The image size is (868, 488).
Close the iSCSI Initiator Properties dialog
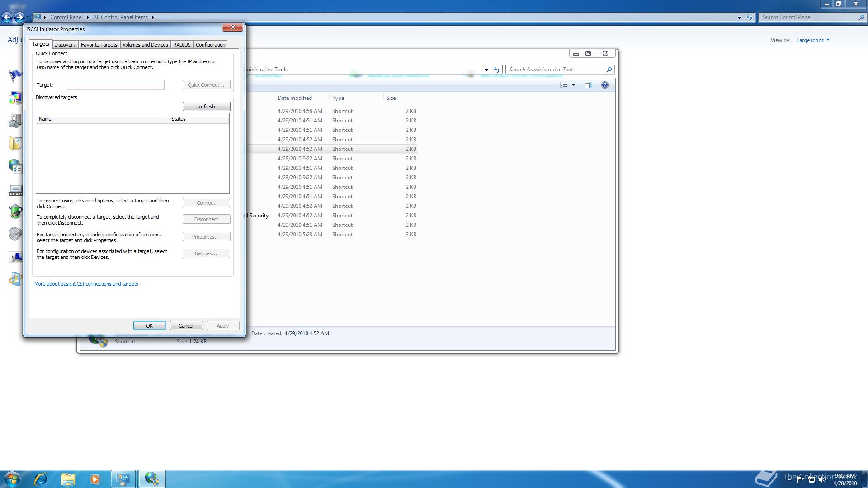pos(233,28)
